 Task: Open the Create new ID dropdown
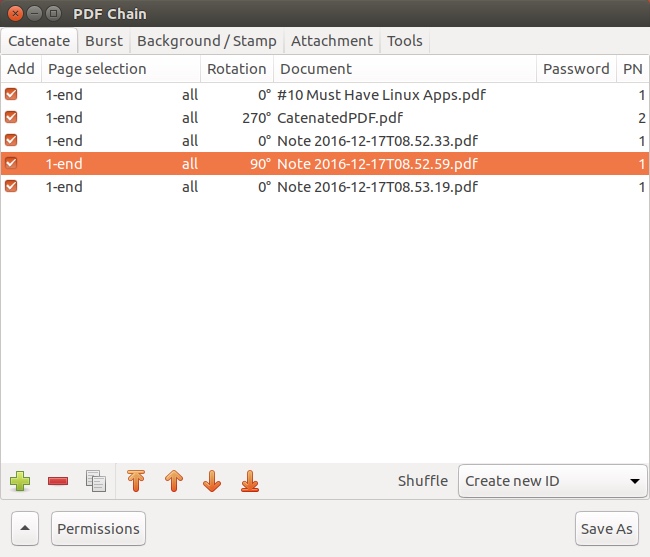pyautogui.click(x=552, y=481)
